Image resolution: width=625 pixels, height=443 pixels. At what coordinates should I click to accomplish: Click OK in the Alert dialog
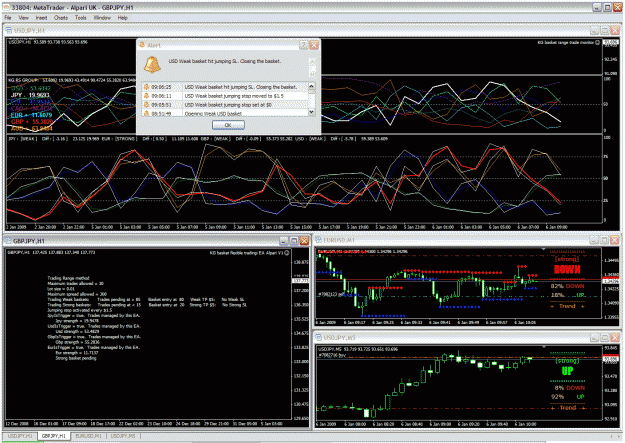[228, 125]
